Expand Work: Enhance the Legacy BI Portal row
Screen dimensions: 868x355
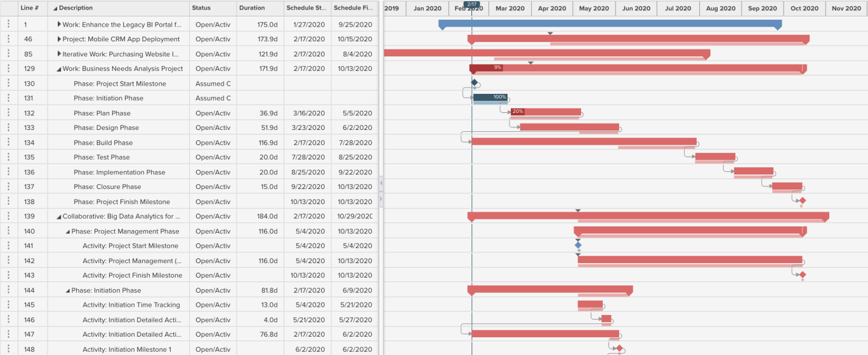[x=59, y=24]
